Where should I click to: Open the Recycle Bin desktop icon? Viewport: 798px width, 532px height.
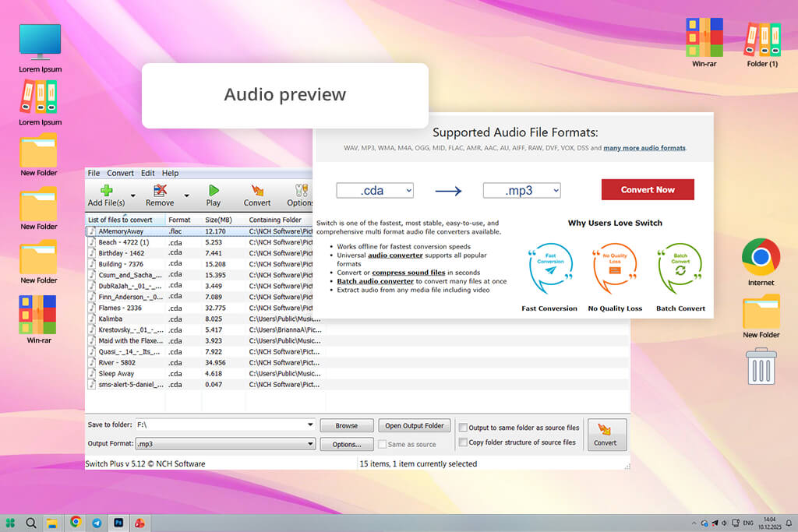tap(761, 366)
